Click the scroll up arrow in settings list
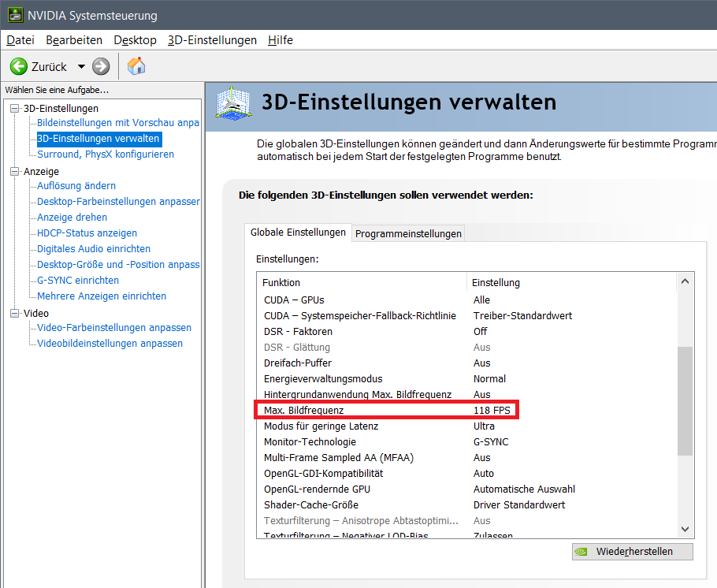The height and width of the screenshot is (588, 717). tap(685, 281)
